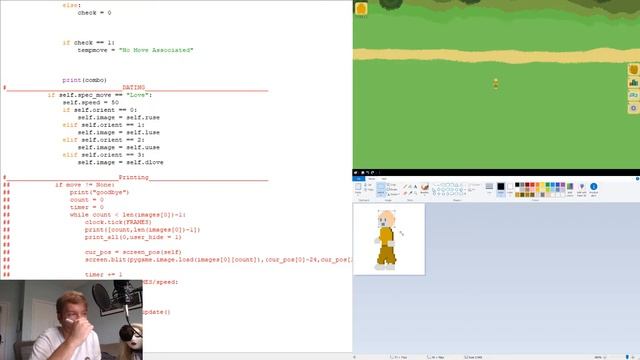
Task: Click the Shapes gallery in Paint
Action: (x=448, y=190)
